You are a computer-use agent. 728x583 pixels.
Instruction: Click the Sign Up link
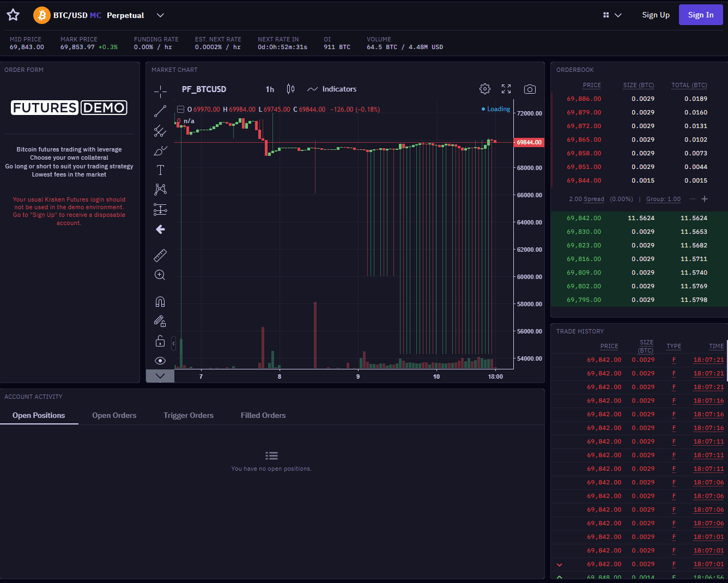(x=656, y=15)
